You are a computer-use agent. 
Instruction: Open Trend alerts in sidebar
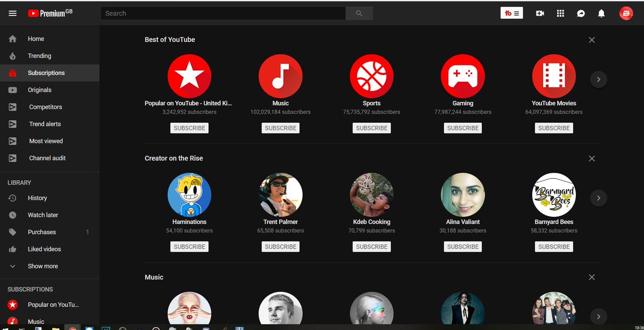49,124
